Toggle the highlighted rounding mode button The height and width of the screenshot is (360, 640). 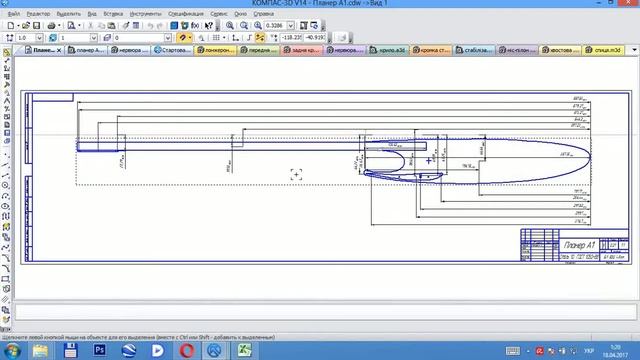click(260, 38)
